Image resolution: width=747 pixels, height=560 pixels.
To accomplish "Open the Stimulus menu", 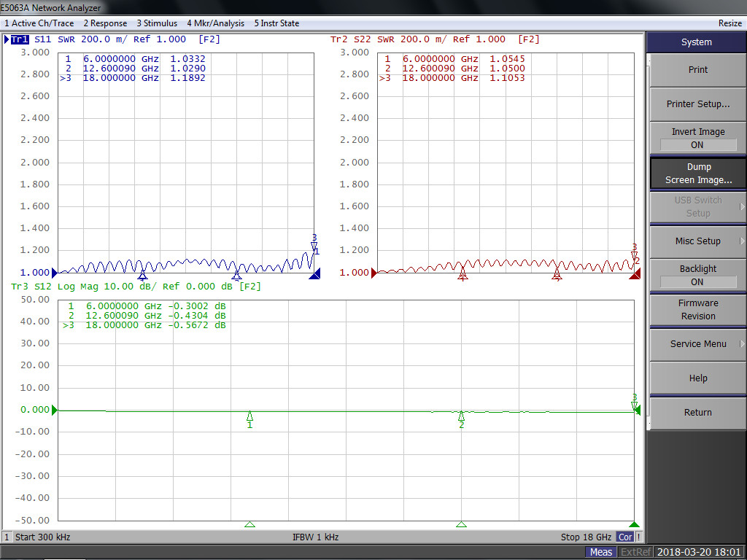I will click(157, 23).
